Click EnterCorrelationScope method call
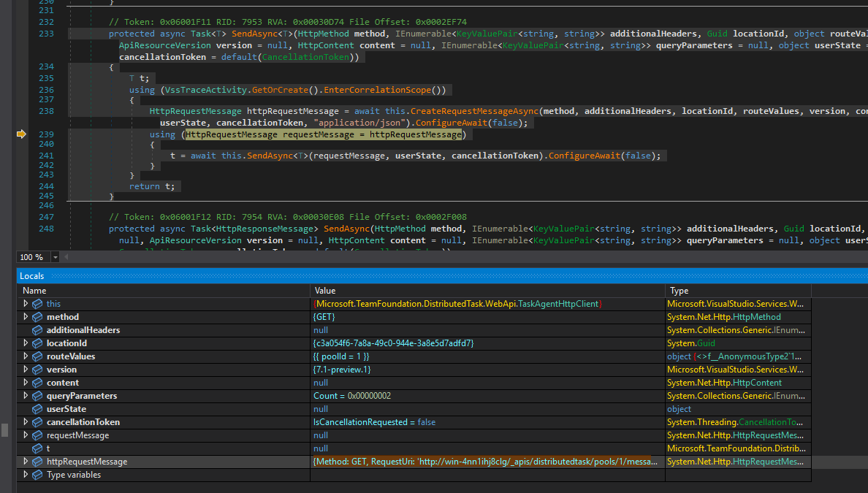868x493 pixels. (377, 90)
